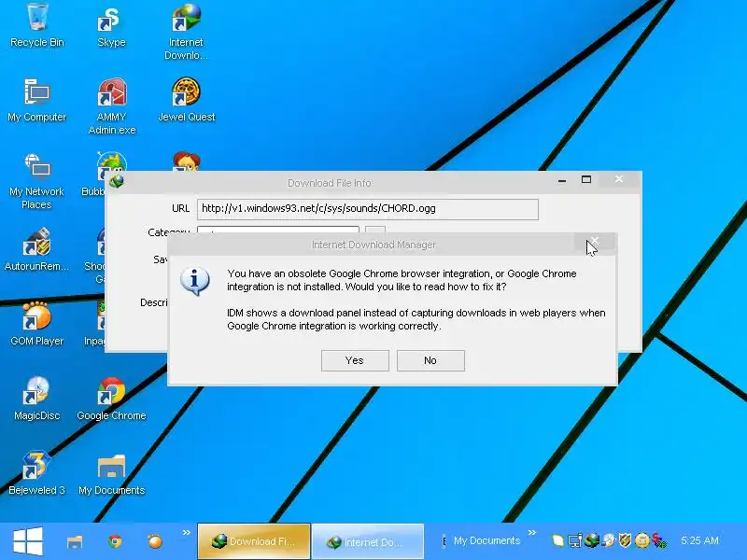The image size is (747, 560).
Task: Close the Download File Info window
Action: tap(619, 179)
